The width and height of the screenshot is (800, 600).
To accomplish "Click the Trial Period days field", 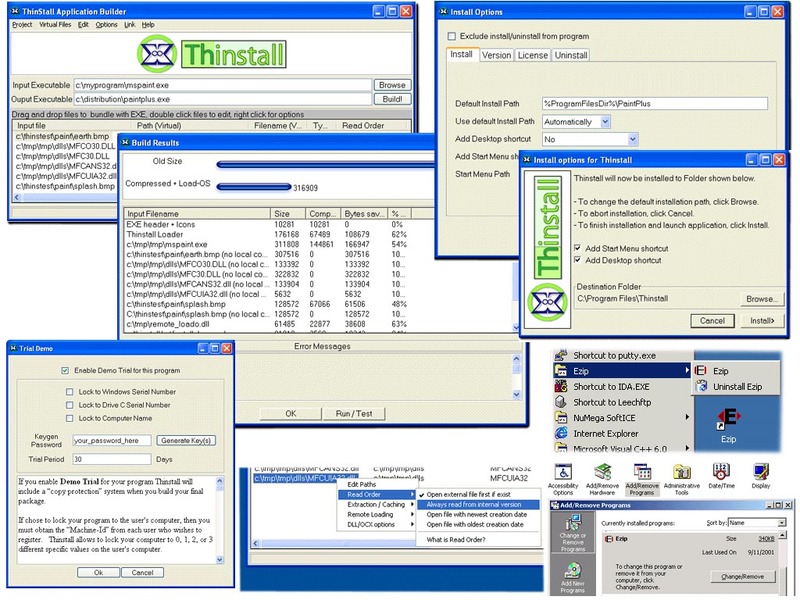I will click(x=112, y=459).
